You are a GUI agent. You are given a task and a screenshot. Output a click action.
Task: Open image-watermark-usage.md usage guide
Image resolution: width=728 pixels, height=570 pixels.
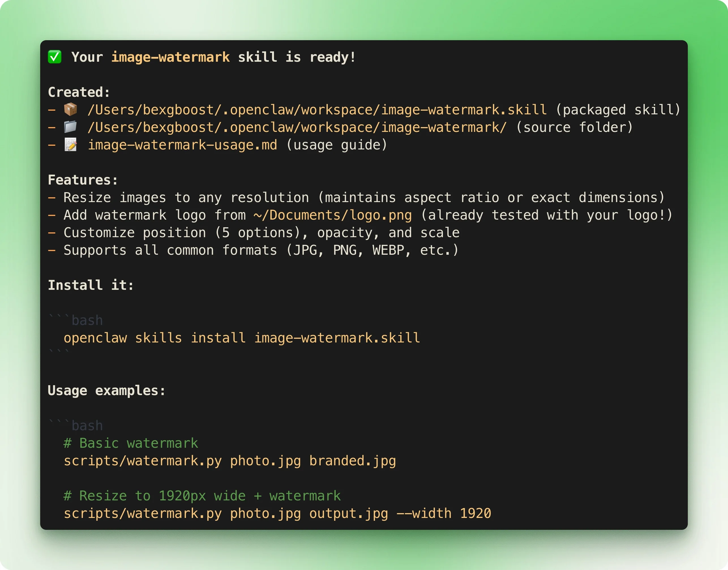pos(182,145)
